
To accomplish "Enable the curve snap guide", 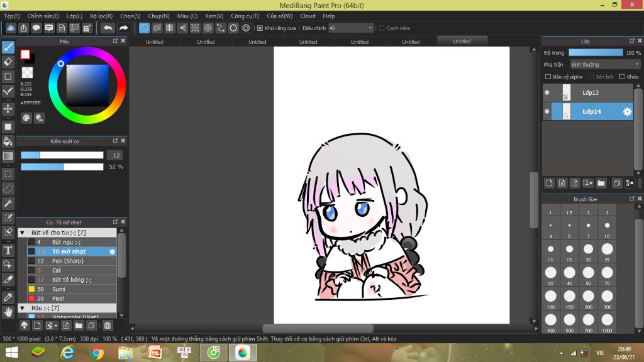I will point(221,28).
